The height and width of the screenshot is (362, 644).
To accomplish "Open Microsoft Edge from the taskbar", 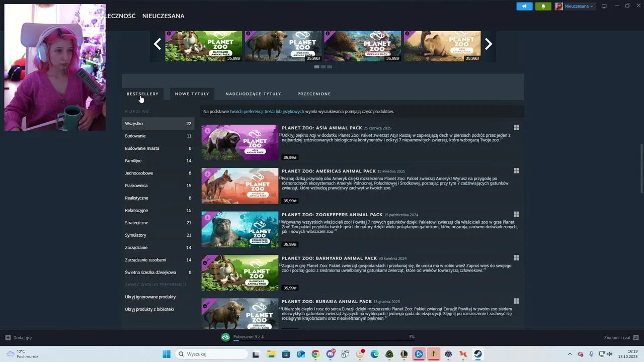I will (x=374, y=354).
